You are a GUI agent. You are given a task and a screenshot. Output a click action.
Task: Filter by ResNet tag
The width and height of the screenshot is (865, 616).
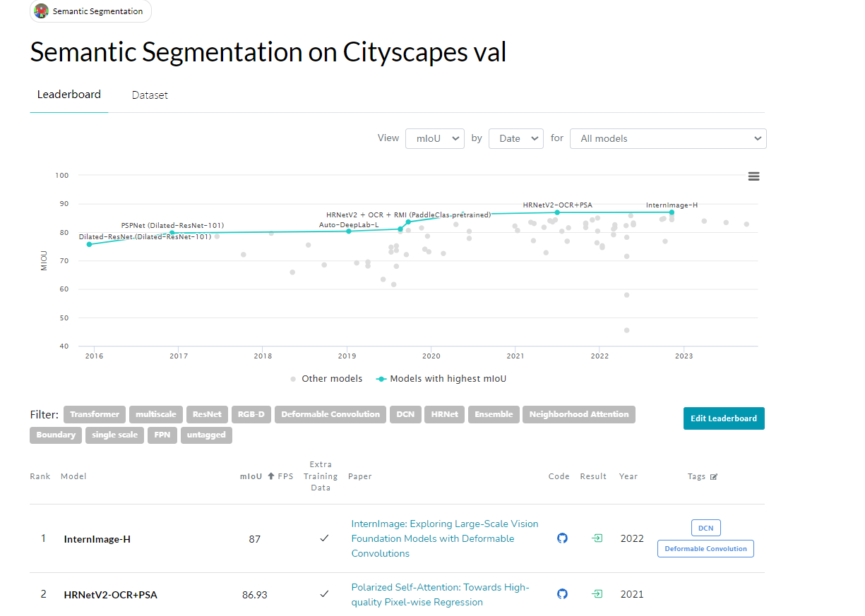tap(207, 414)
